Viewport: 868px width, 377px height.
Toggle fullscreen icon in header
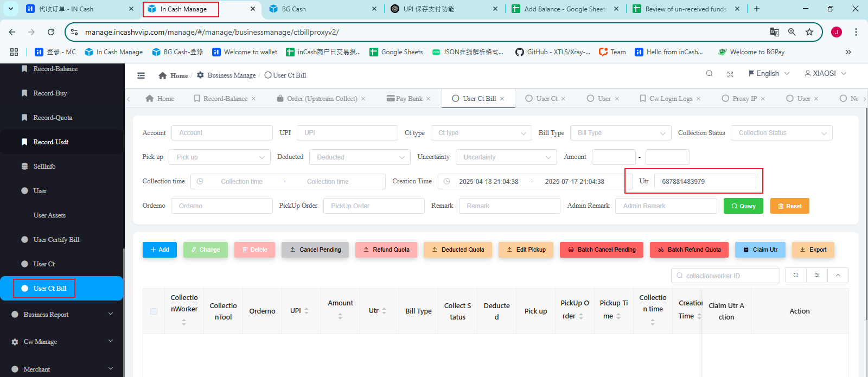(x=730, y=74)
